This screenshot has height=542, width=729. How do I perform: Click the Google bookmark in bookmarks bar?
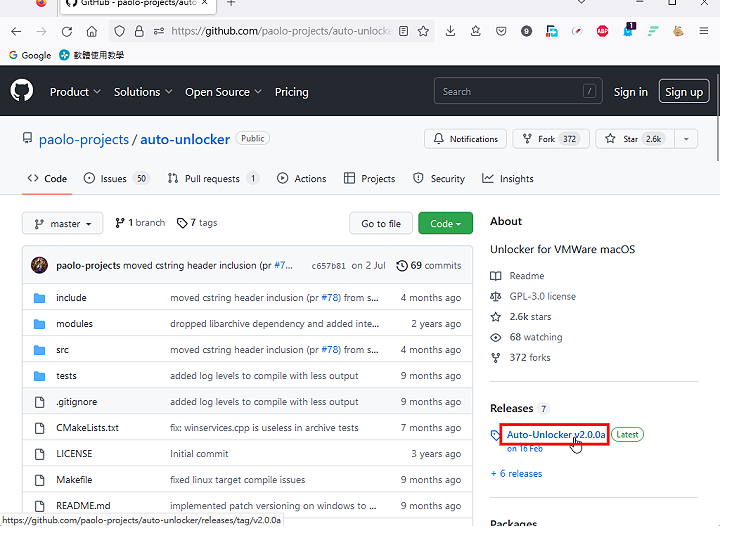pos(30,55)
